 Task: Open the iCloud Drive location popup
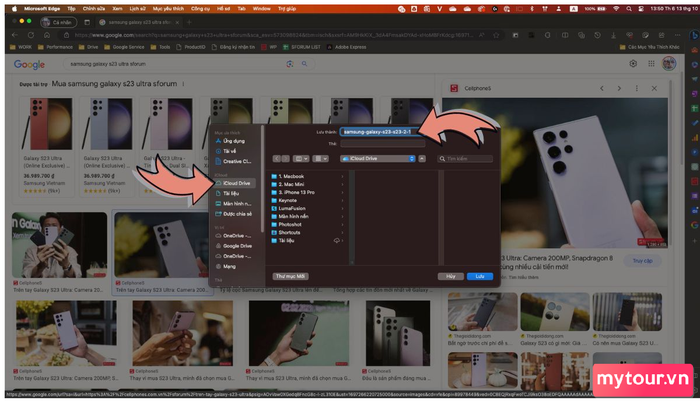378,159
